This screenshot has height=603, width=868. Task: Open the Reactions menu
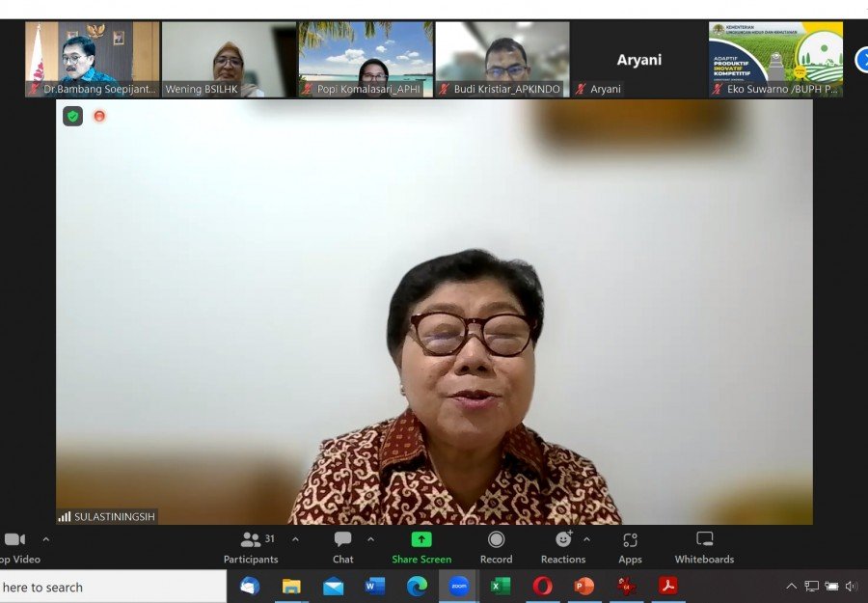click(563, 546)
